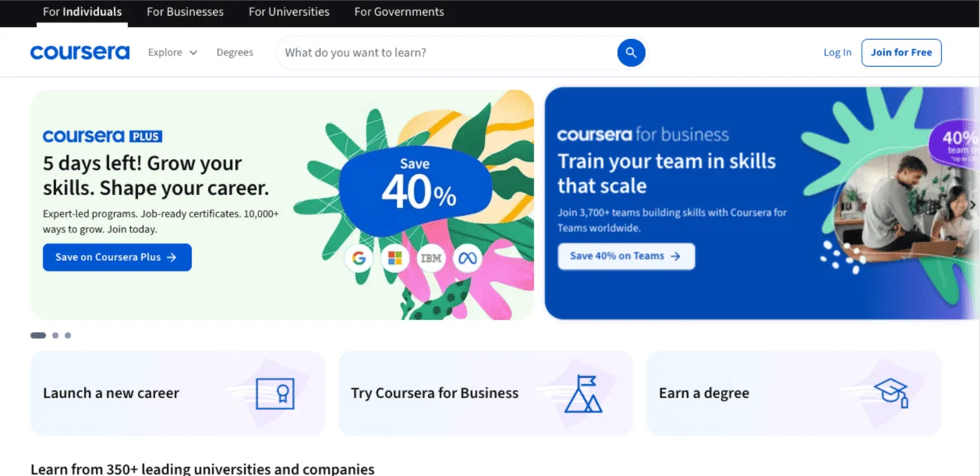Open the Try Coursera for Business card
Viewport: 980px width, 476px height.
486,393
